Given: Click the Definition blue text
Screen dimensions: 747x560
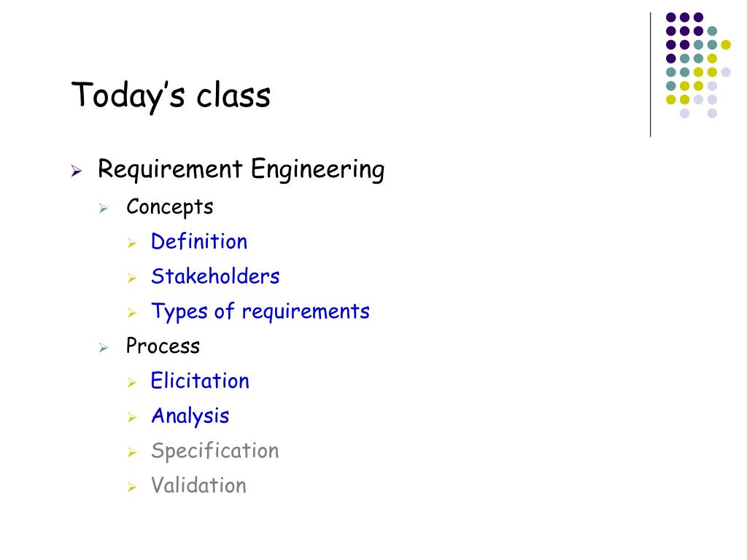Looking at the screenshot, I should tap(199, 241).
